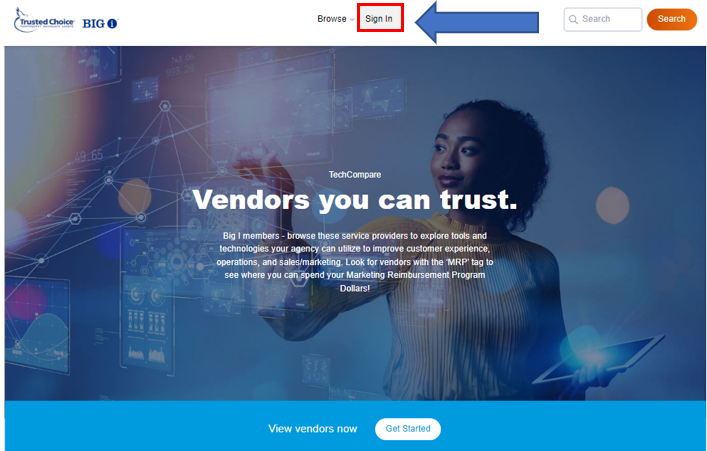This screenshot has height=451, width=707.
Task: Click the orange circle left of the headline
Action: [x=134, y=197]
